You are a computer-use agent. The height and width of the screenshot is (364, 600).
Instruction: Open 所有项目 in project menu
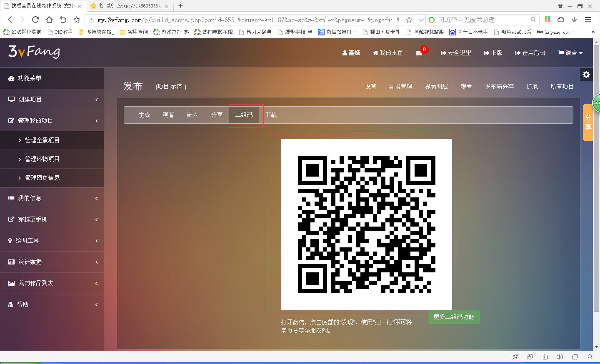[x=562, y=87]
